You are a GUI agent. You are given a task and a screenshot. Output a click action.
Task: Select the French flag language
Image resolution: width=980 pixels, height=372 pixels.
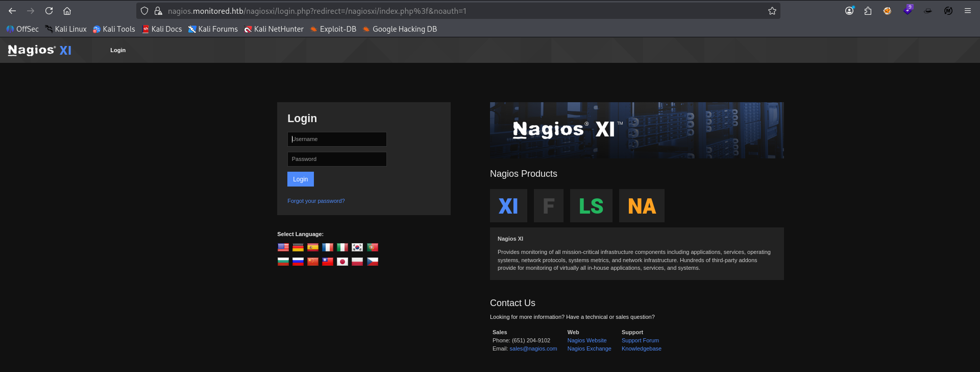(328, 247)
